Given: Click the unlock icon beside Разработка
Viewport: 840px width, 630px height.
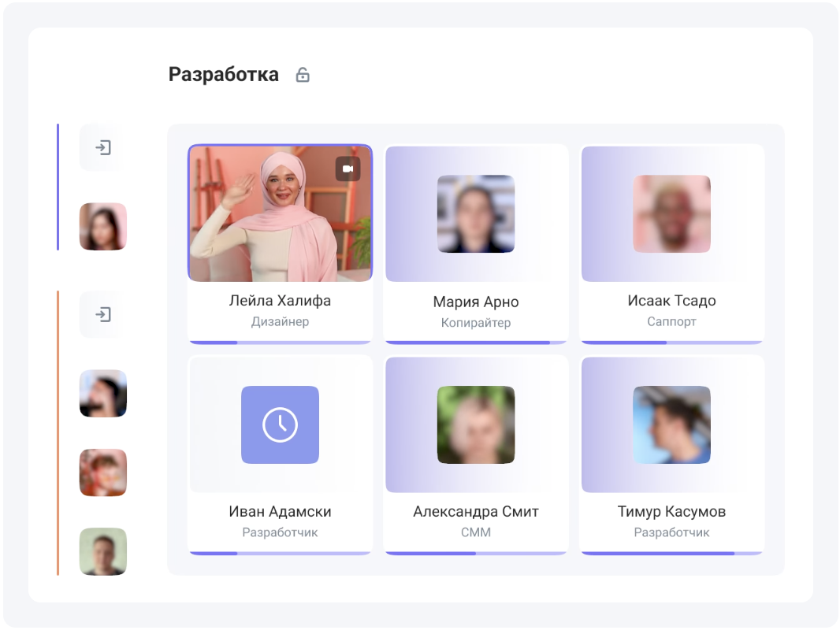Looking at the screenshot, I should 303,76.
